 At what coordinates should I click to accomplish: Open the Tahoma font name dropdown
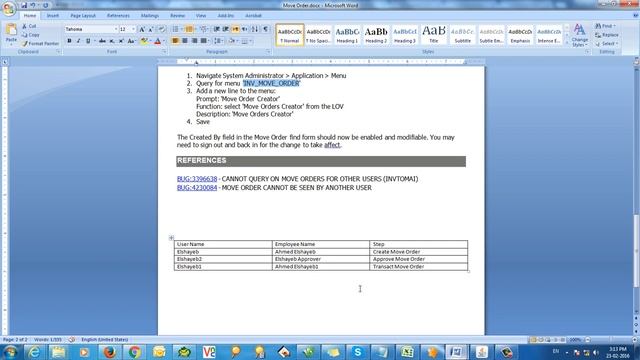[116, 29]
